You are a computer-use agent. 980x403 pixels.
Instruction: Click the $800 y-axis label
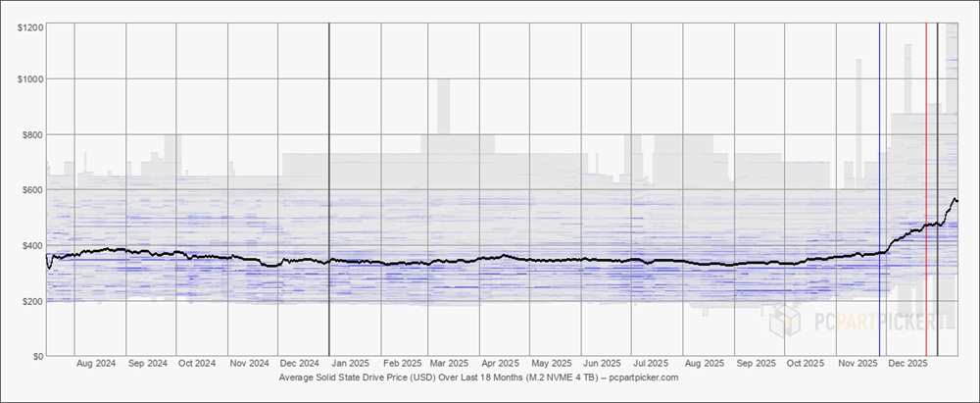click(30, 134)
